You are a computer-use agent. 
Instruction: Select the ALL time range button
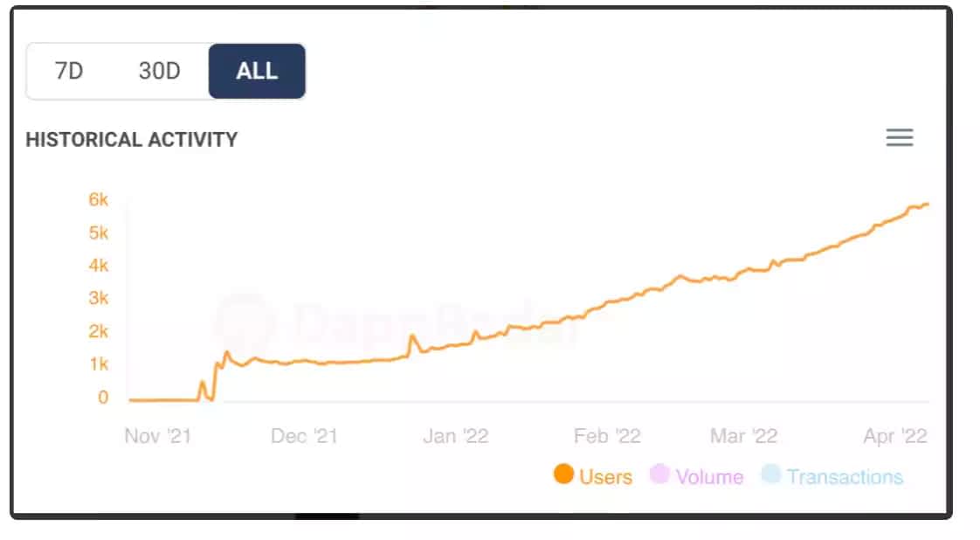(x=257, y=71)
